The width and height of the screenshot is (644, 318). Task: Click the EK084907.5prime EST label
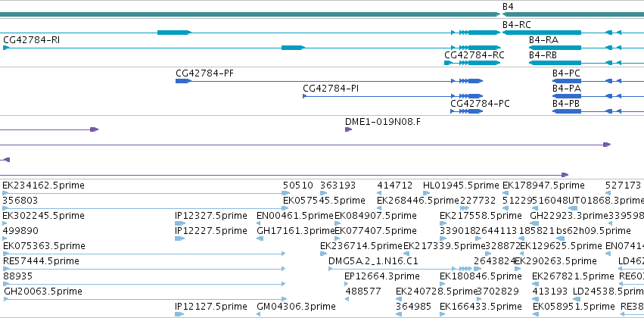376,216
